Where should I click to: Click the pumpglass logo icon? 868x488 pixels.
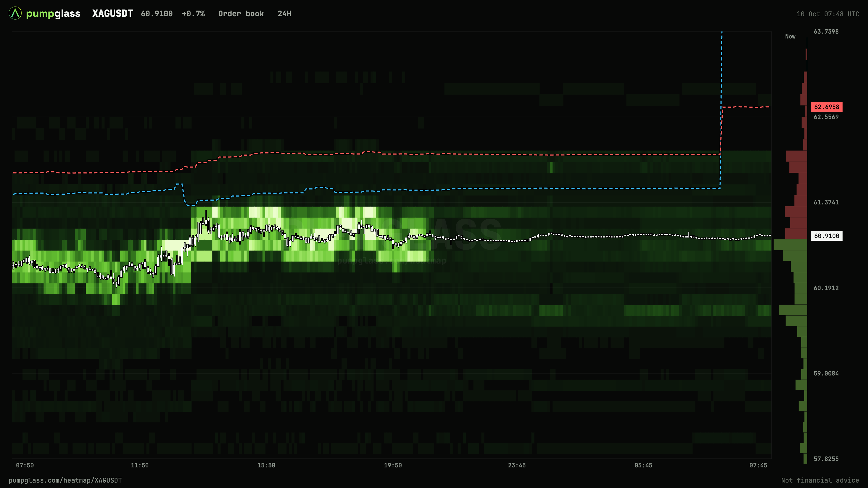click(15, 14)
